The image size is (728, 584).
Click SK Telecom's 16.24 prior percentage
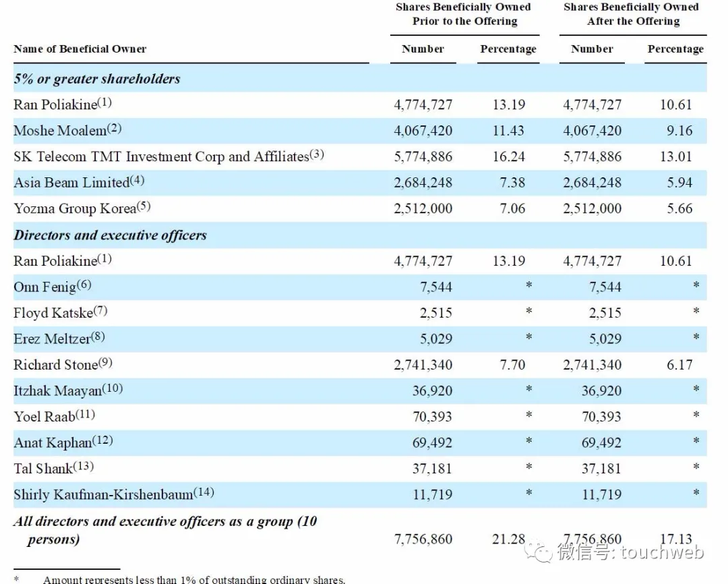pos(508,156)
